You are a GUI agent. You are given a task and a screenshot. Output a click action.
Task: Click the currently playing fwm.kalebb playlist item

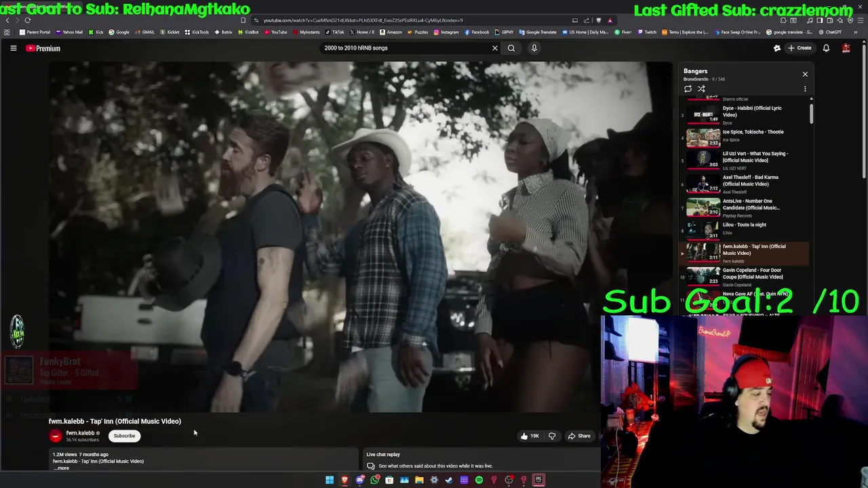[x=744, y=253]
